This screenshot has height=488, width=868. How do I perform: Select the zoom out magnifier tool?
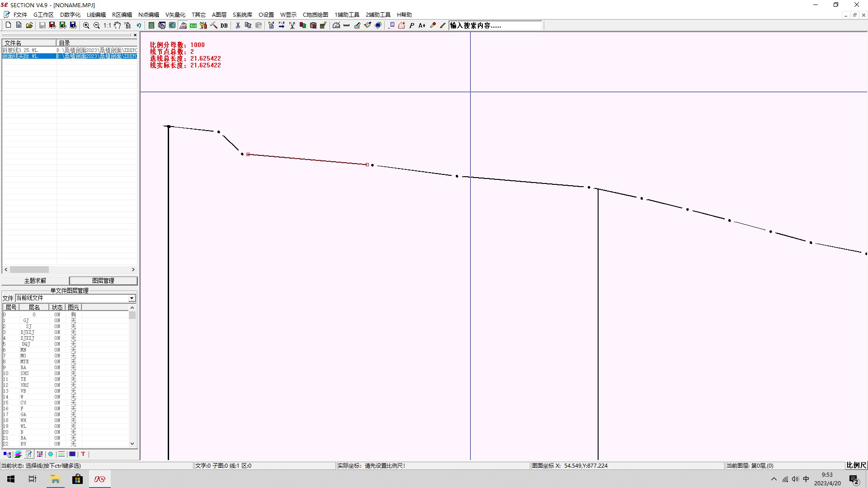coord(97,25)
